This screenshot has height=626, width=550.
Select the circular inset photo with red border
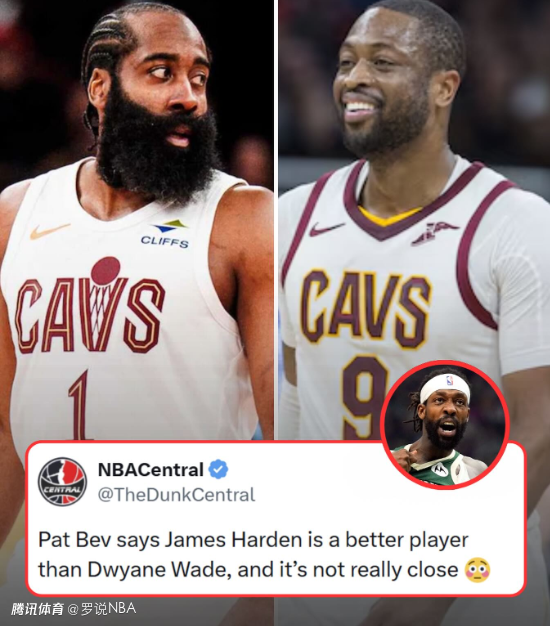(444, 425)
